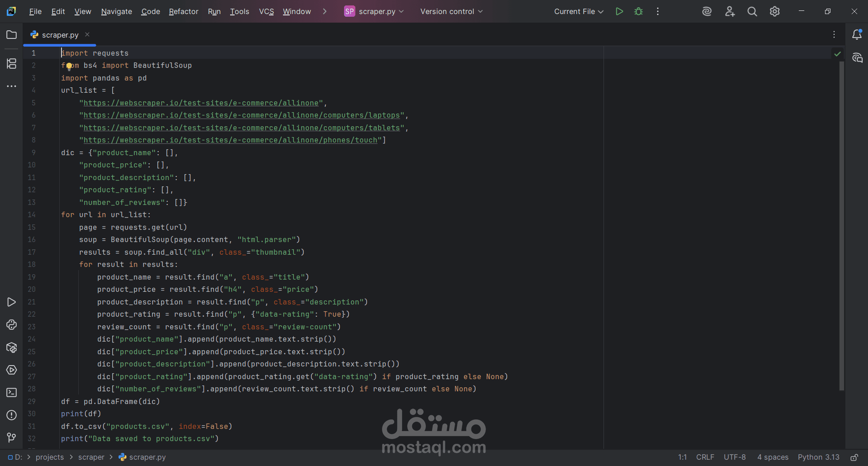Open the Problems tool window
The width and height of the screenshot is (868, 466).
[12, 415]
